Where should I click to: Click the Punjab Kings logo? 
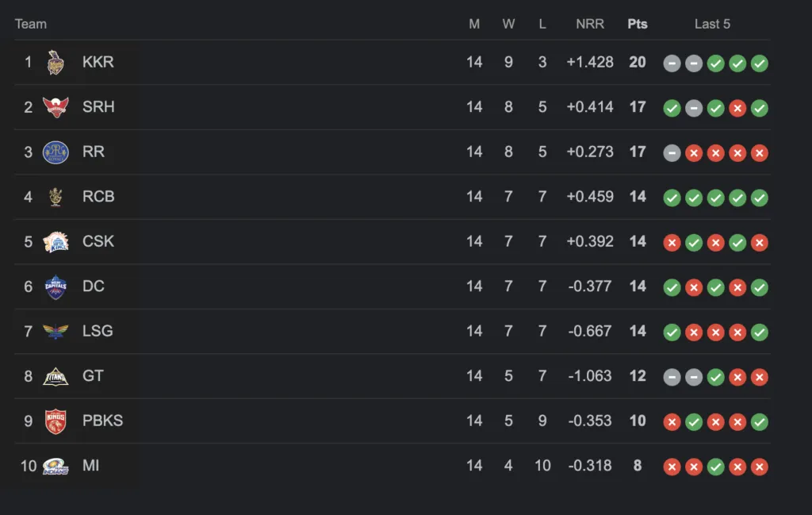(x=56, y=421)
